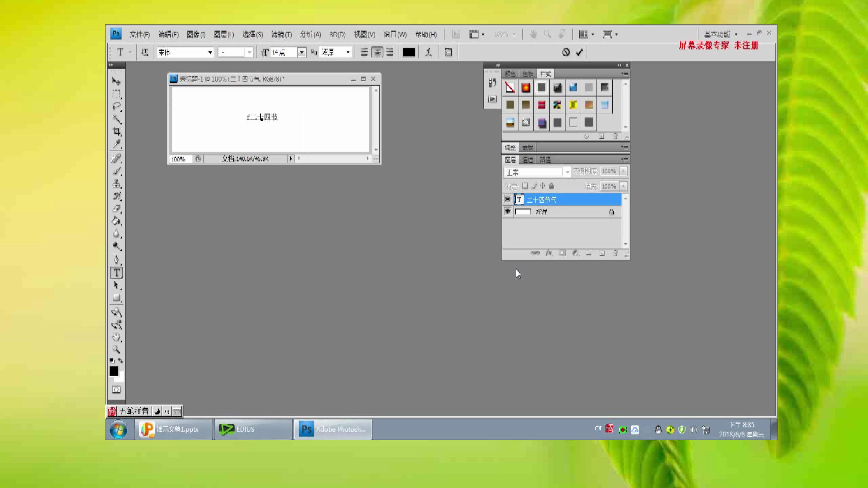Select the Crop tool
The image size is (868, 488).
[x=116, y=131]
